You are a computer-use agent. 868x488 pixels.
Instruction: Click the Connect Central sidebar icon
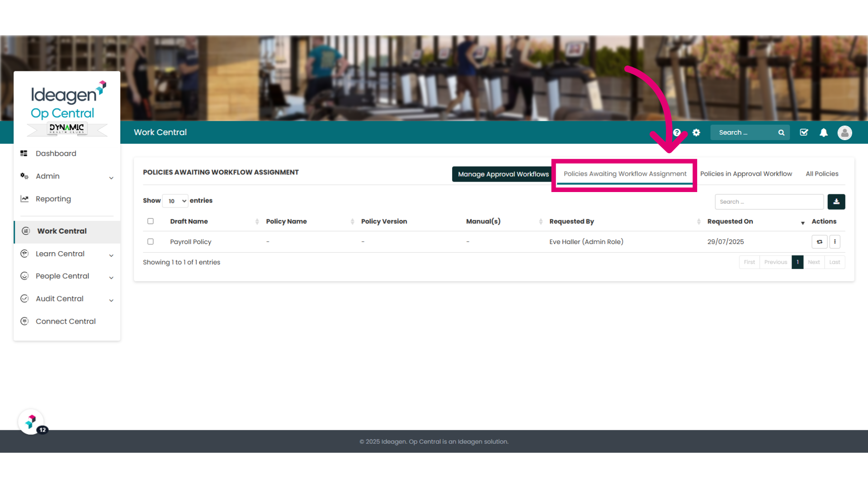[24, 321]
